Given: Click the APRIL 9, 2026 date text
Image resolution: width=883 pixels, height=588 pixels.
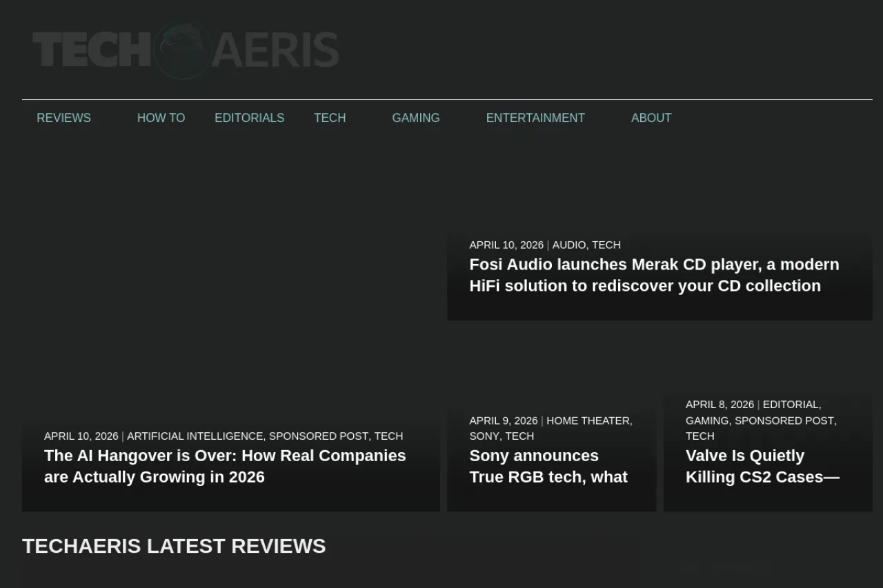Looking at the screenshot, I should [504, 420].
